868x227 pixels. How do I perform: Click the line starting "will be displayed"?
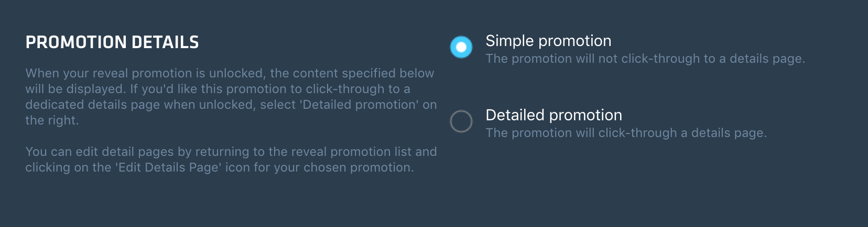218,89
